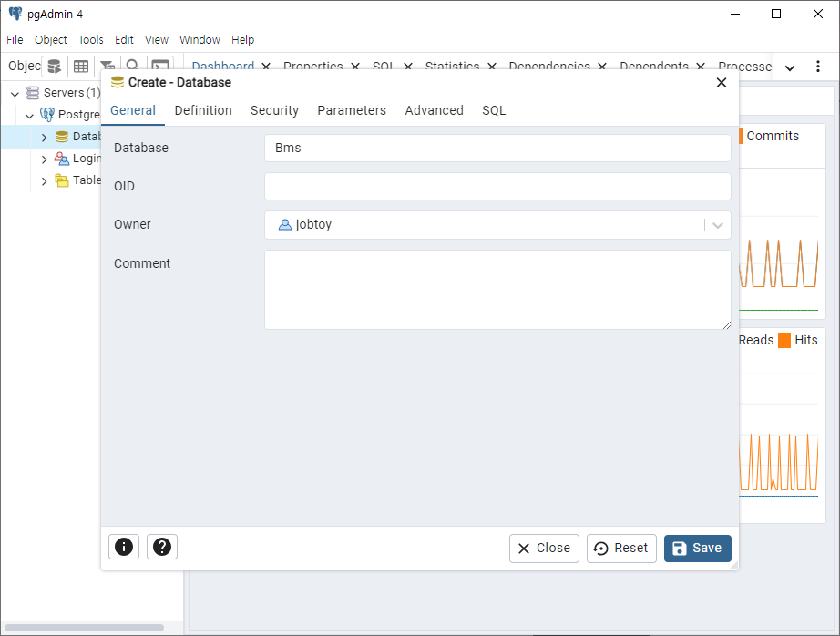Screen dimensions: 840x636
Task: Click the help question mark button
Action: coord(162,547)
